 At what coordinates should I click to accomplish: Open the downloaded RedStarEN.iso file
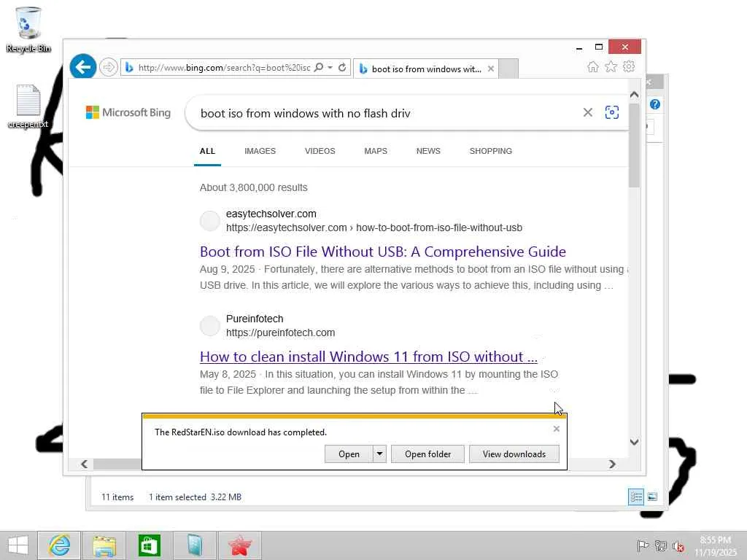coord(349,454)
